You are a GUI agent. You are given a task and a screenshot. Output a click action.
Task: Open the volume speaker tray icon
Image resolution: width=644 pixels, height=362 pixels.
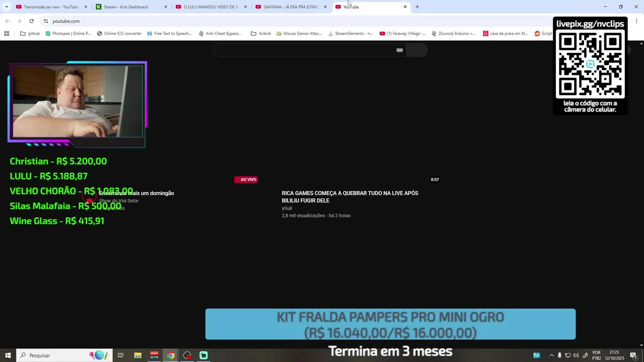click(x=576, y=355)
